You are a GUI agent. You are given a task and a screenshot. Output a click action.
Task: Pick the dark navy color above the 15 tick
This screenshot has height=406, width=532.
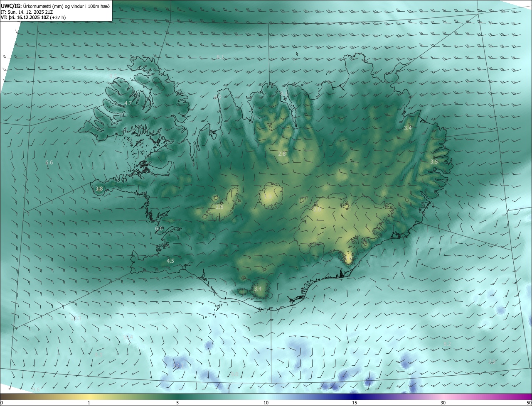tap(355, 396)
